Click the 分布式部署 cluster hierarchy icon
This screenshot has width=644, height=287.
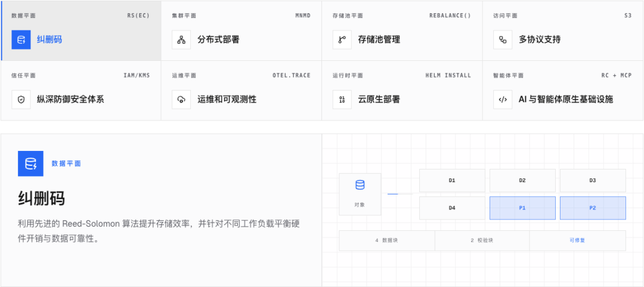coord(181,40)
